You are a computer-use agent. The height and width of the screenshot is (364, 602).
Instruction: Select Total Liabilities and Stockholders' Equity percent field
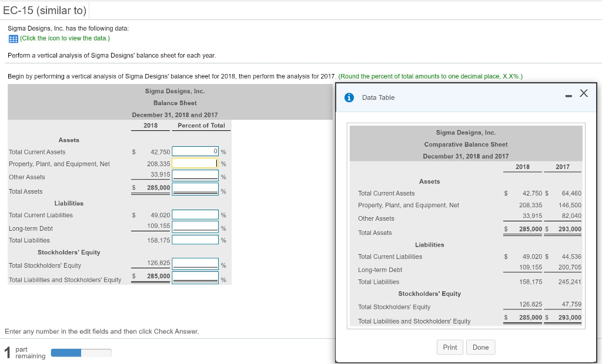[195, 277]
